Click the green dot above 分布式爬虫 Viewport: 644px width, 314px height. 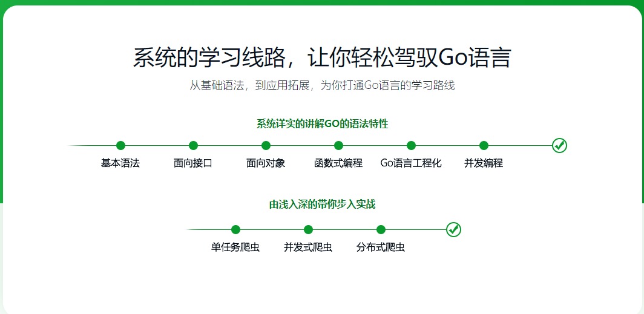(381, 229)
